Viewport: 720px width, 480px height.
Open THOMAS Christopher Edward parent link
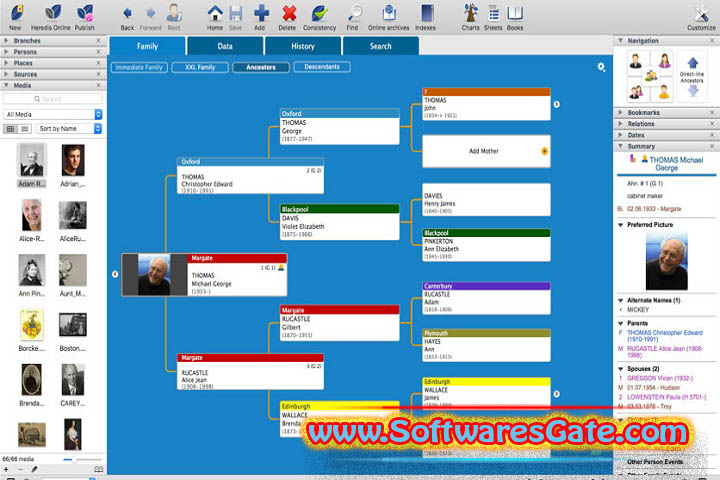[x=665, y=336]
